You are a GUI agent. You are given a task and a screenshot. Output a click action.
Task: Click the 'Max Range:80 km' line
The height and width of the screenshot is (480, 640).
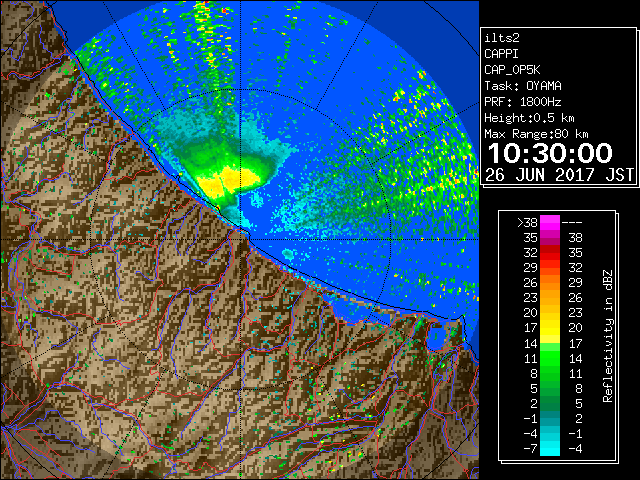(536, 134)
